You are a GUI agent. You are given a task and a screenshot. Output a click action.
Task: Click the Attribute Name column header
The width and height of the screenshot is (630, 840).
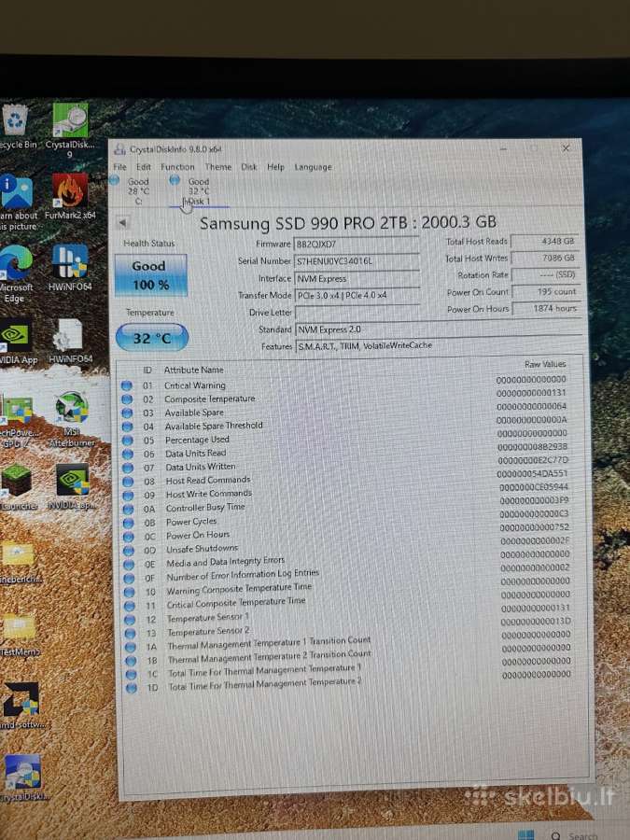point(193,370)
